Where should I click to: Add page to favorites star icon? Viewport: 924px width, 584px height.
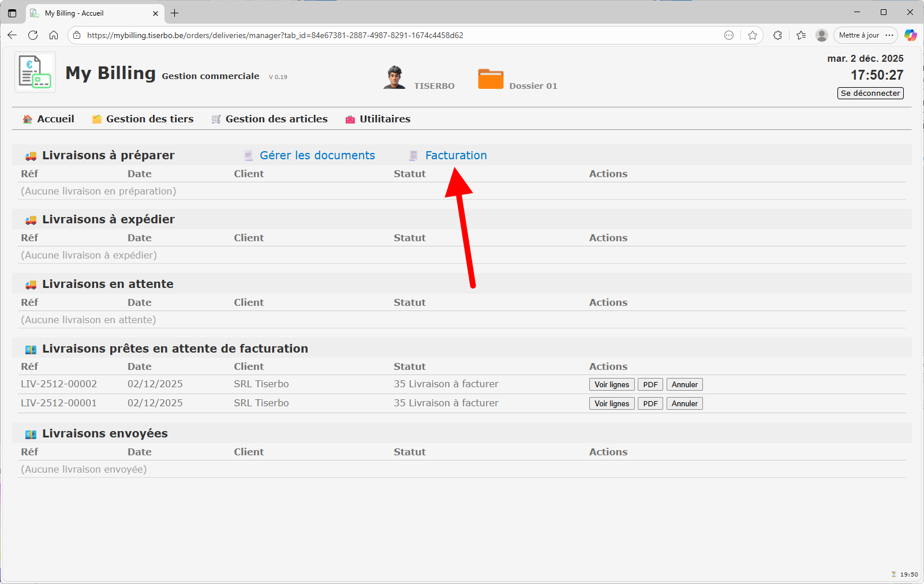[x=753, y=35]
